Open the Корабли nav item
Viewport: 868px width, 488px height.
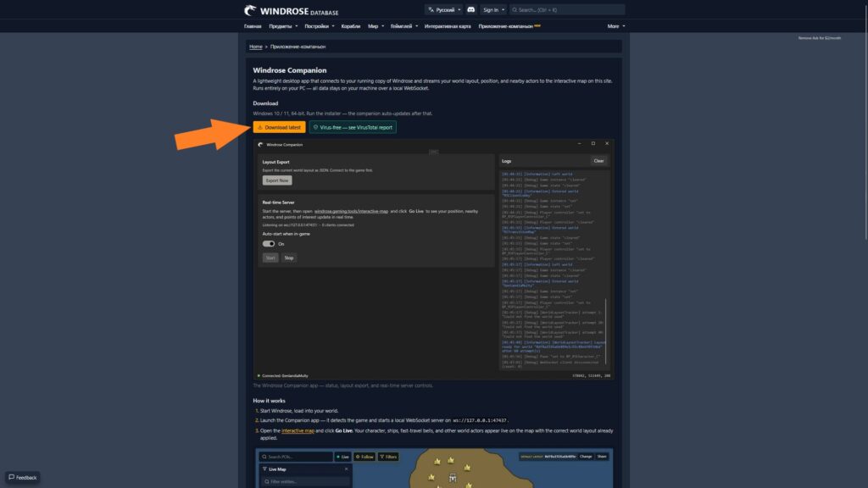350,26
